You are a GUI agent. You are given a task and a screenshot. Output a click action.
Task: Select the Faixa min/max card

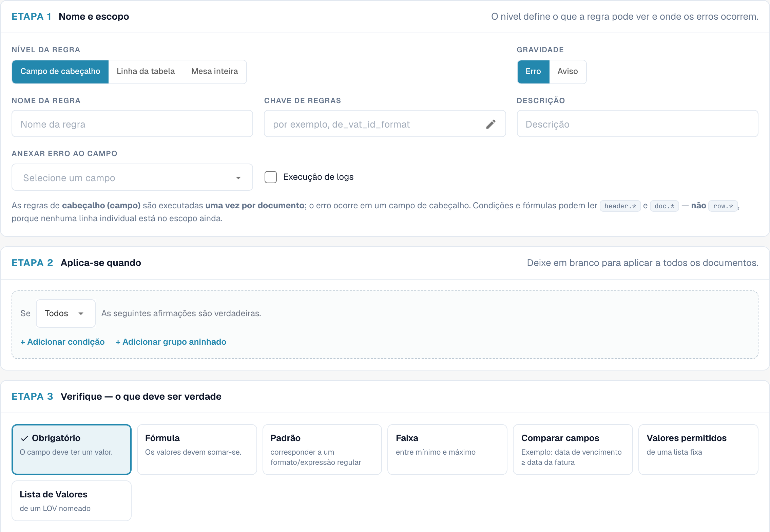[x=447, y=450]
